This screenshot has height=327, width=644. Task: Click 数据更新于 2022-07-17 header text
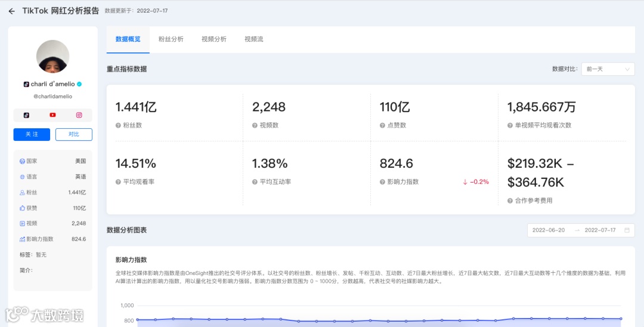[136, 11]
